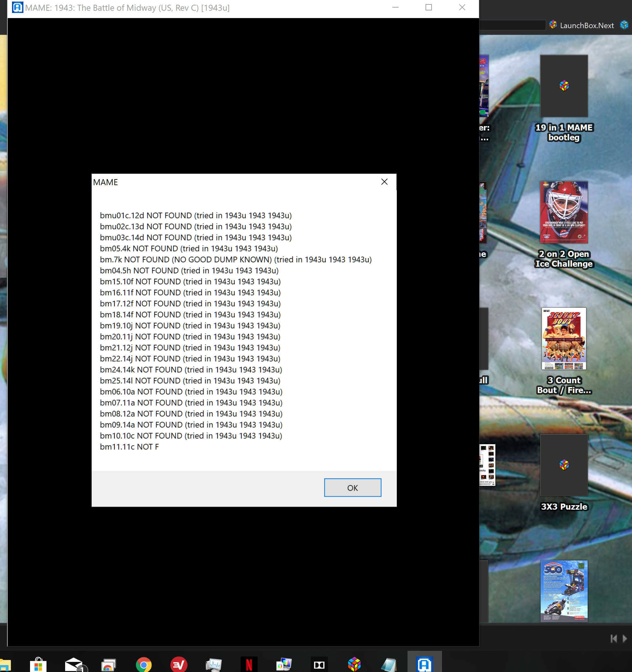Image resolution: width=632 pixels, height=672 pixels.
Task: Click 'bm09.14a NOT FOUND' error line
Action: [x=191, y=425]
